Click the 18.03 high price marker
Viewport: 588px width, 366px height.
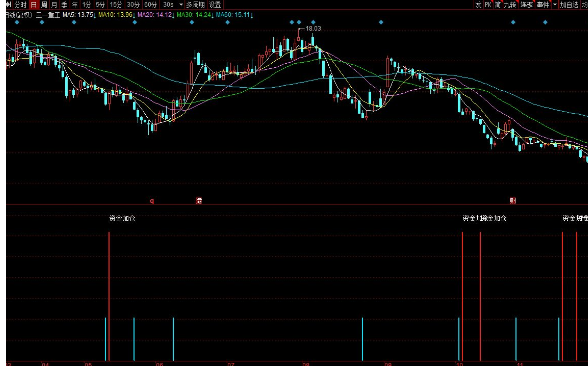[x=313, y=28]
